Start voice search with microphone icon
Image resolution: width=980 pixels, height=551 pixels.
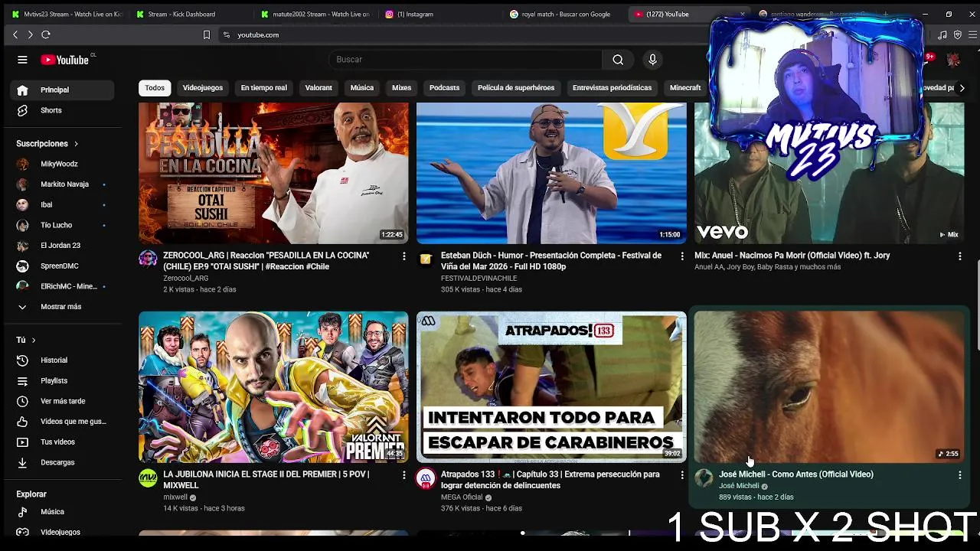pos(652,60)
